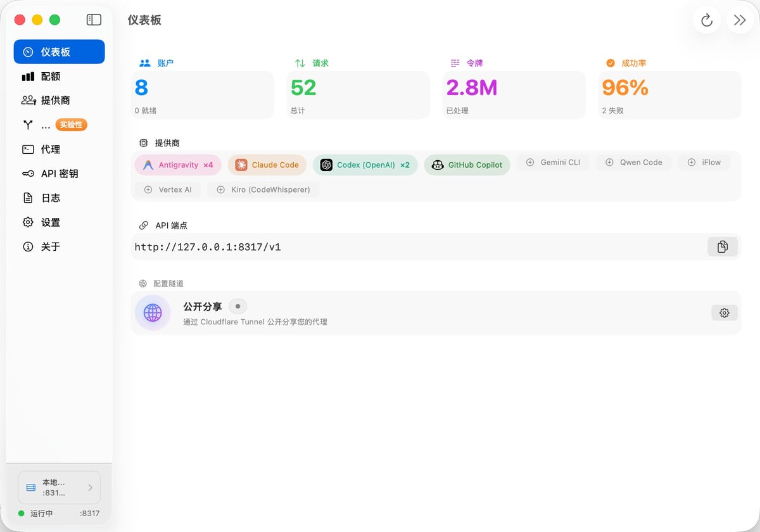
Task: Click the double-chevron expand icon
Action: tap(739, 20)
